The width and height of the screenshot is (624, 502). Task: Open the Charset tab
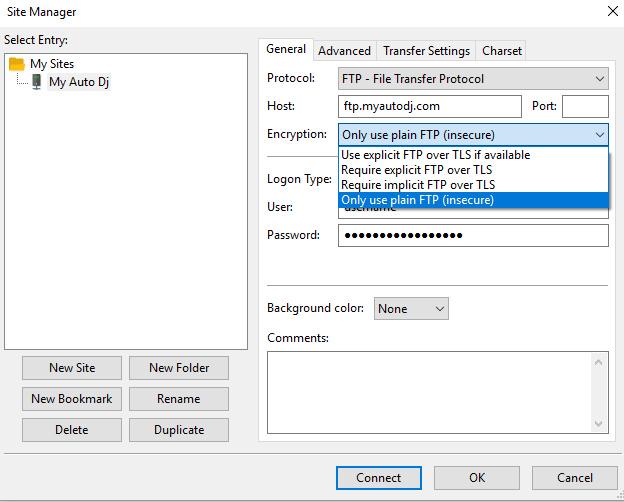coord(501,51)
